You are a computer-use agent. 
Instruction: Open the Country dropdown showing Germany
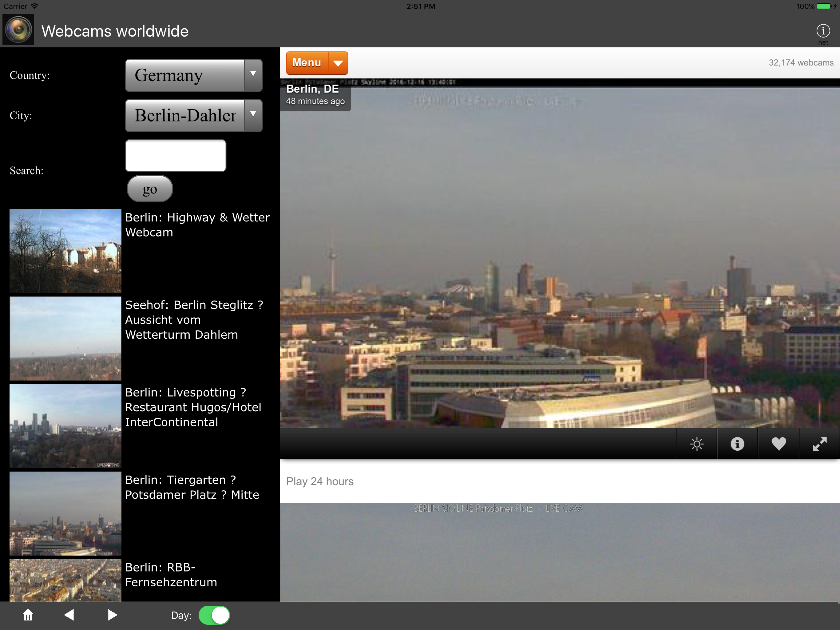click(x=194, y=75)
